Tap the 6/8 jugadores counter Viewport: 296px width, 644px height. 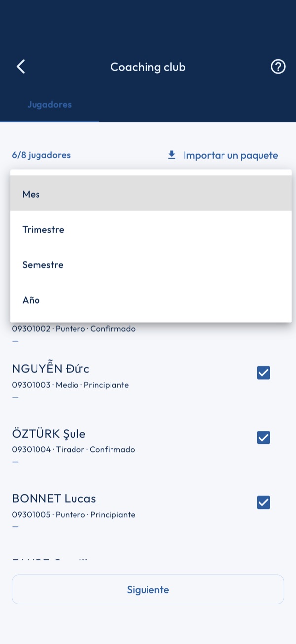click(x=41, y=155)
